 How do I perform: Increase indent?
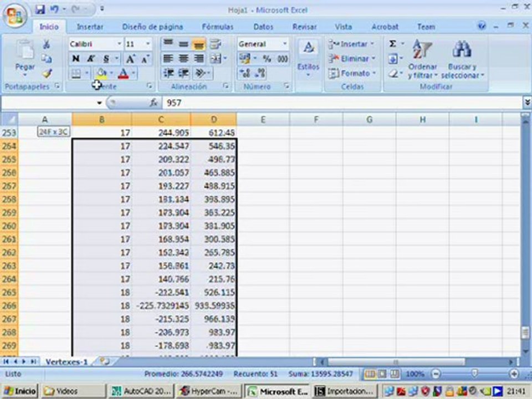(183, 73)
